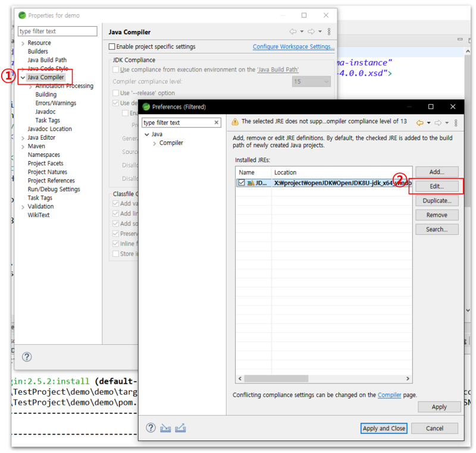Open forward history dropdown in Preferences
The width and height of the screenshot is (476, 453).
click(447, 123)
